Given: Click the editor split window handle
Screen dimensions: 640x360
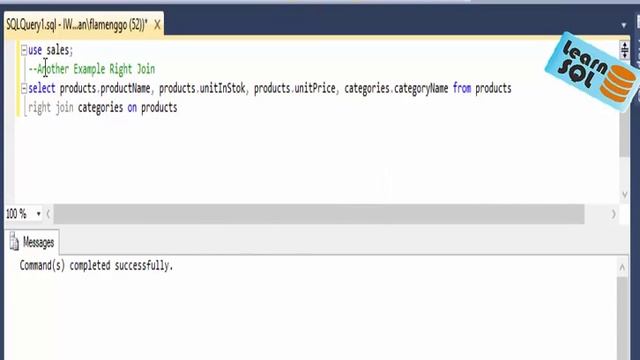Looking at the screenshot, I should point(624,50).
